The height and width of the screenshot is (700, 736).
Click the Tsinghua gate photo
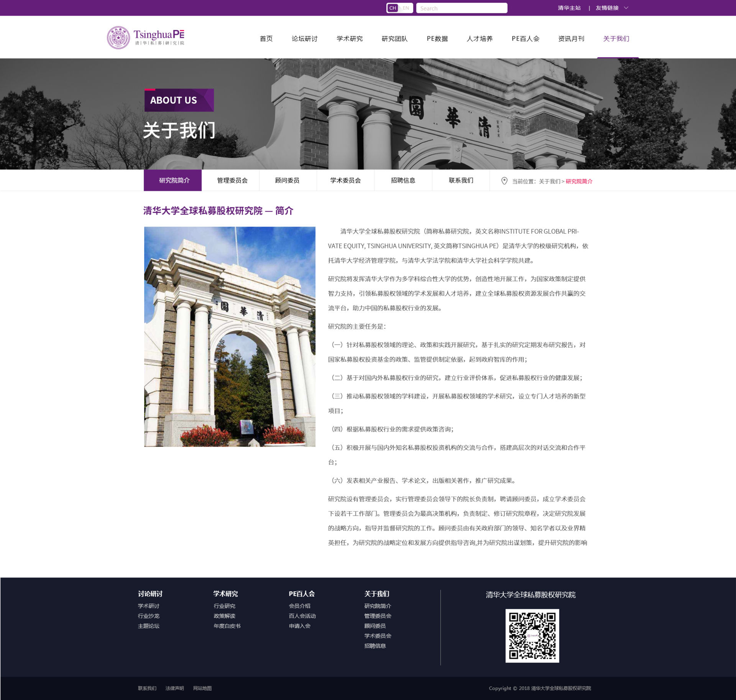[230, 336]
